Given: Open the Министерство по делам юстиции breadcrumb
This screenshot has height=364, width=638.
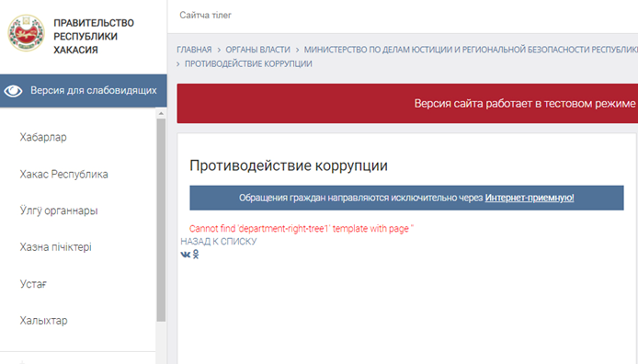Looking at the screenshot, I should tap(471, 50).
